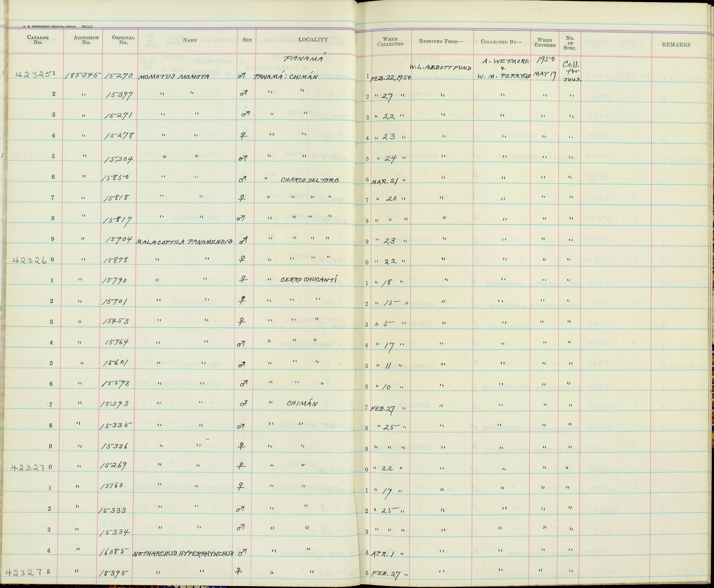Click locality 'Cerro Chucantí'
Image resolution: width=714 pixels, height=588 pixels.
pyautogui.click(x=309, y=279)
